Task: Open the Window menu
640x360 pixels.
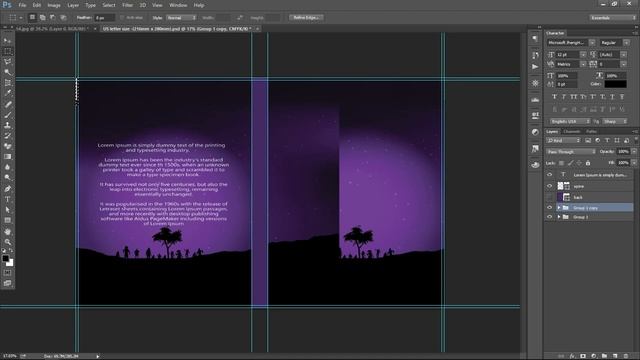Action: click(178, 5)
